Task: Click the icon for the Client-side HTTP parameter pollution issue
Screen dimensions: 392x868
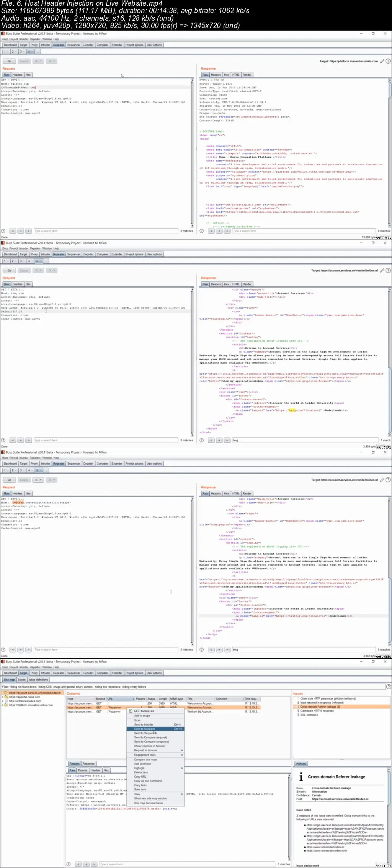Action: pos(298,698)
